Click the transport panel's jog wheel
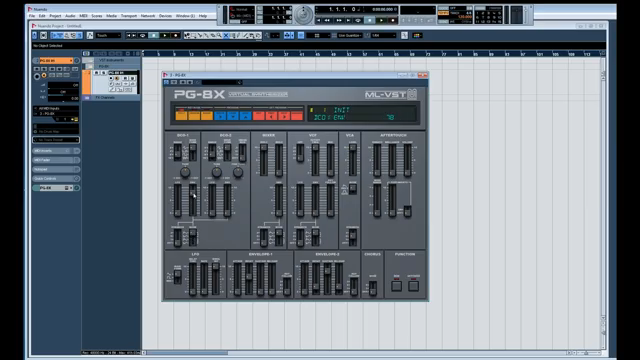640x360 pixels. [x=303, y=15]
